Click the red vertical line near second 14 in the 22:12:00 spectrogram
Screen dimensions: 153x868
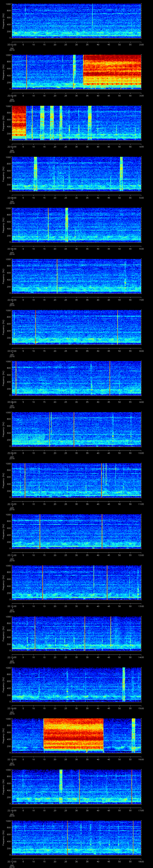point(42,582)
